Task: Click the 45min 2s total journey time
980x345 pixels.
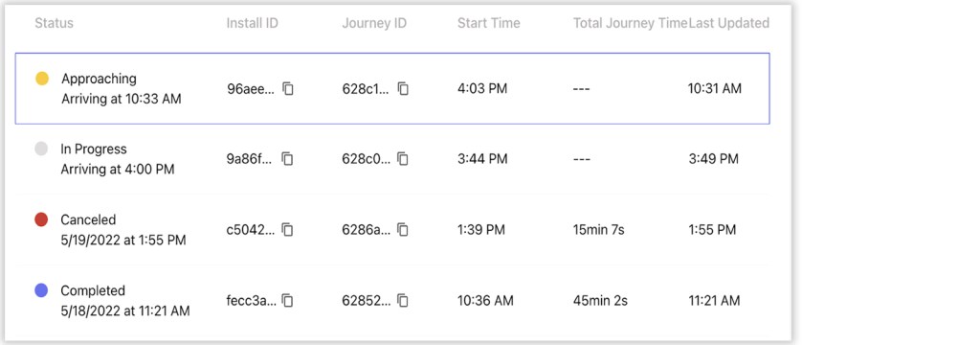Action: tap(600, 301)
